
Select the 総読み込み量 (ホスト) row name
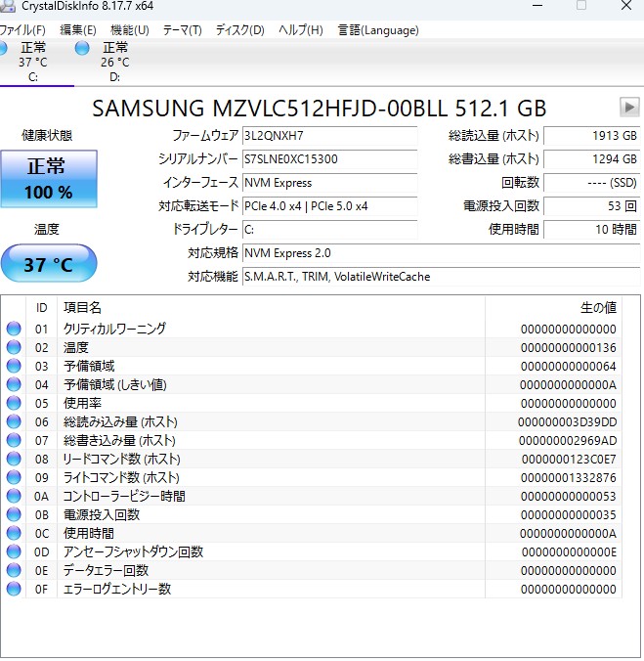point(120,421)
